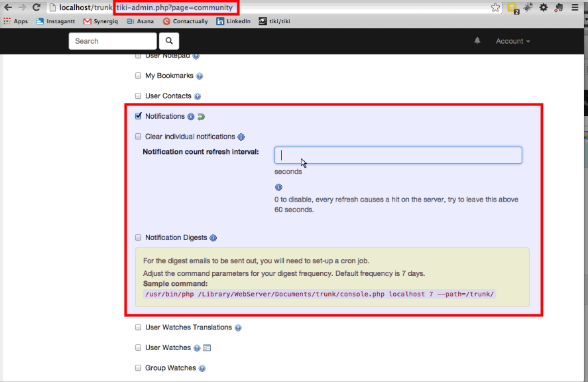Viewport: 588px width, 382px height.
Task: Click info icon below the seconds label
Action: pos(278,188)
